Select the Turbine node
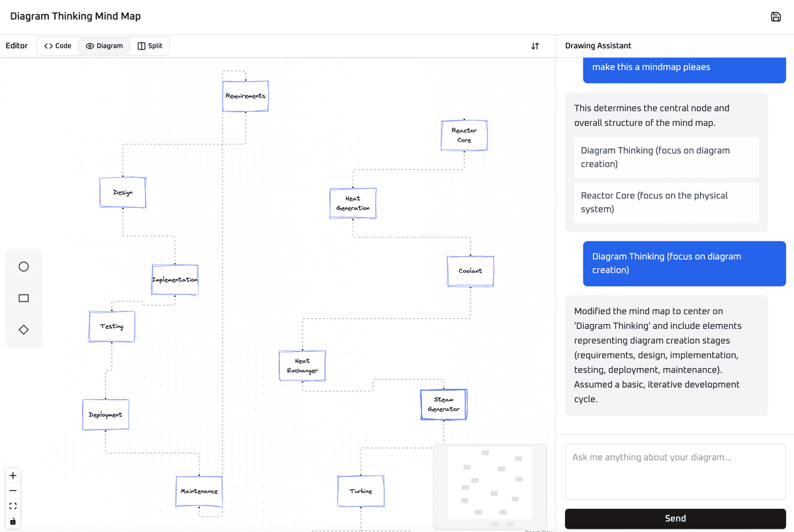Viewport: 794px width, 532px height. [x=361, y=492]
